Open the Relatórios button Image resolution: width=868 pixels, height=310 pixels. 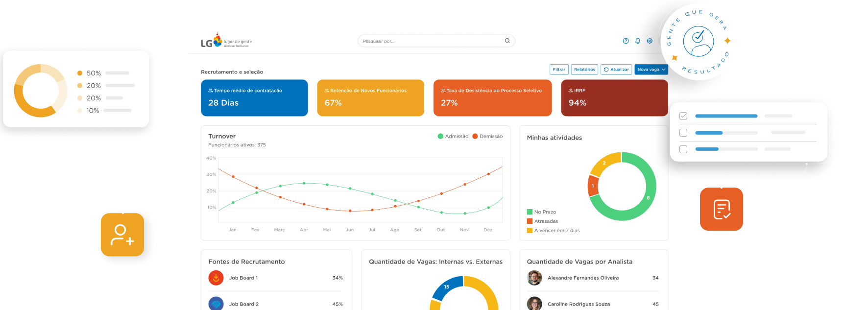(x=584, y=70)
